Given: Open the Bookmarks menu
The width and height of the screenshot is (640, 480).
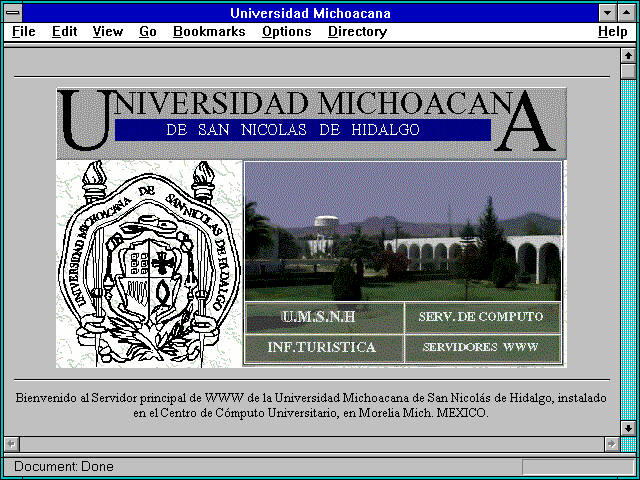Looking at the screenshot, I should pos(209,31).
